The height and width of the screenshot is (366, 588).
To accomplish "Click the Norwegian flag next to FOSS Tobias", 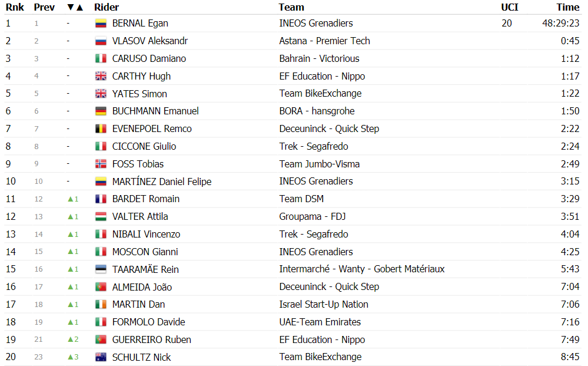I will click(101, 164).
